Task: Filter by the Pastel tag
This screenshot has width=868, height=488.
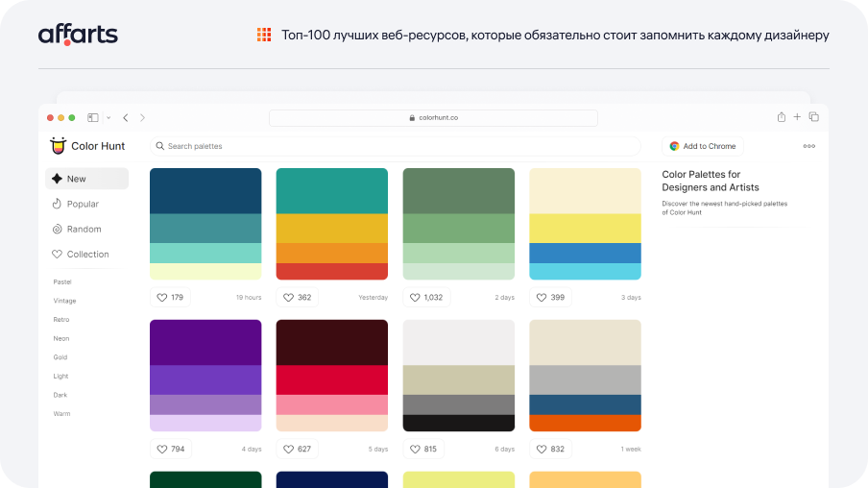Action: pyautogui.click(x=62, y=281)
